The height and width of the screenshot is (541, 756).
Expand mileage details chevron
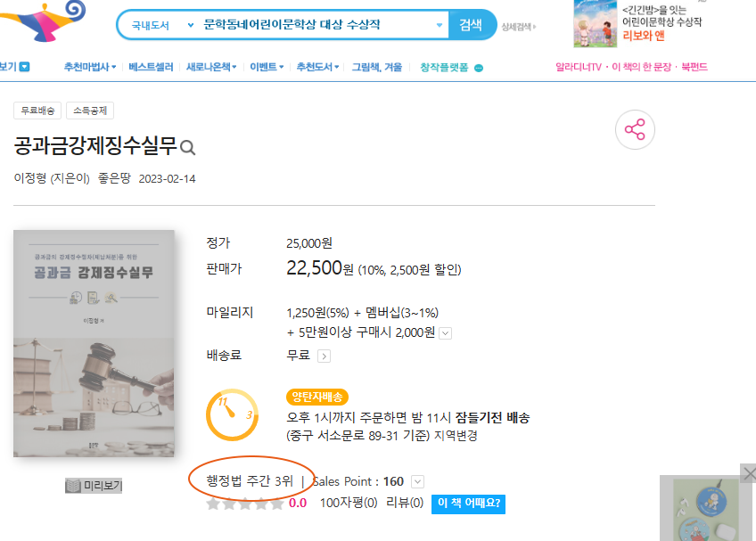[x=446, y=333]
